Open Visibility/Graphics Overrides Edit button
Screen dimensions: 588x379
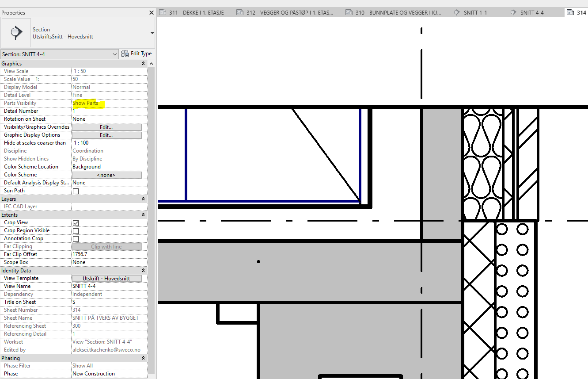pyautogui.click(x=106, y=127)
